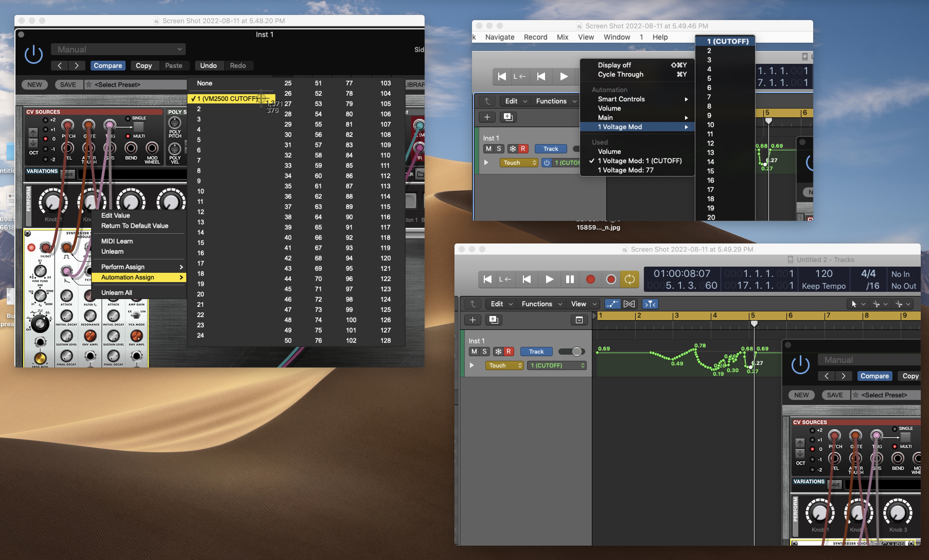The image size is (929, 560).
Task: Click the Undo button in the Inst 1 window
Action: [x=208, y=66]
